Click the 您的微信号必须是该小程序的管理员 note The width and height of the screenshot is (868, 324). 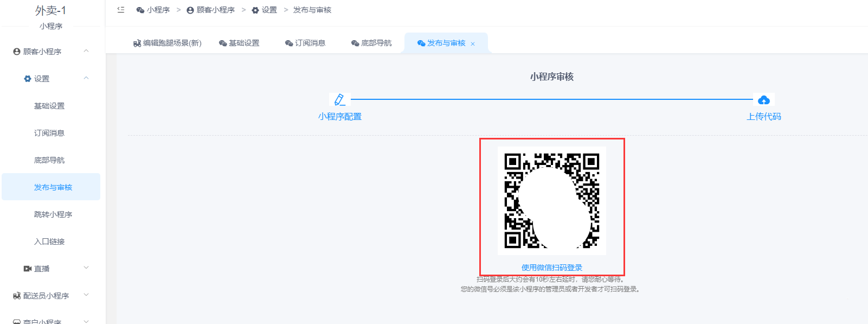click(551, 289)
